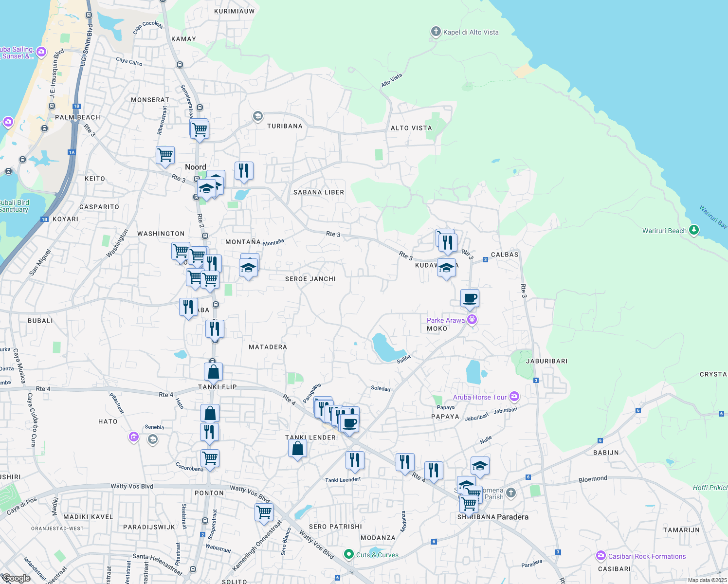Click the coffee cup marker near Moko
728x584 pixels.
coord(469,298)
